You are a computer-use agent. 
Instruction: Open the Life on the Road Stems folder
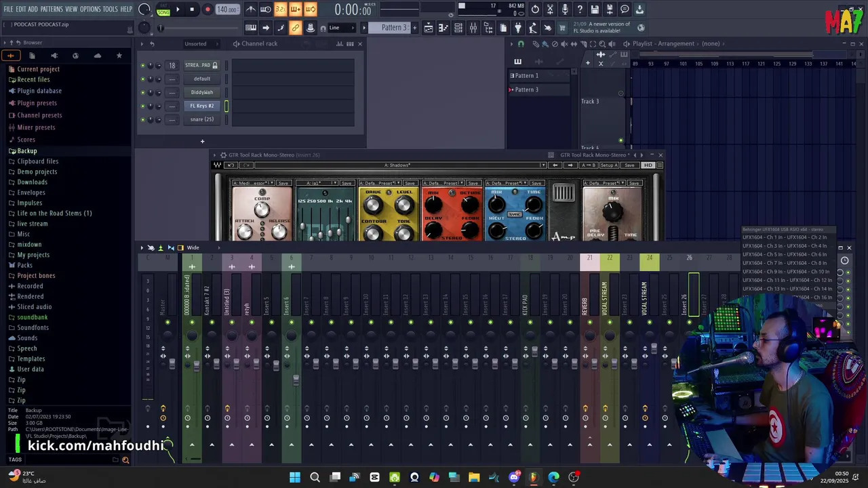tap(54, 213)
